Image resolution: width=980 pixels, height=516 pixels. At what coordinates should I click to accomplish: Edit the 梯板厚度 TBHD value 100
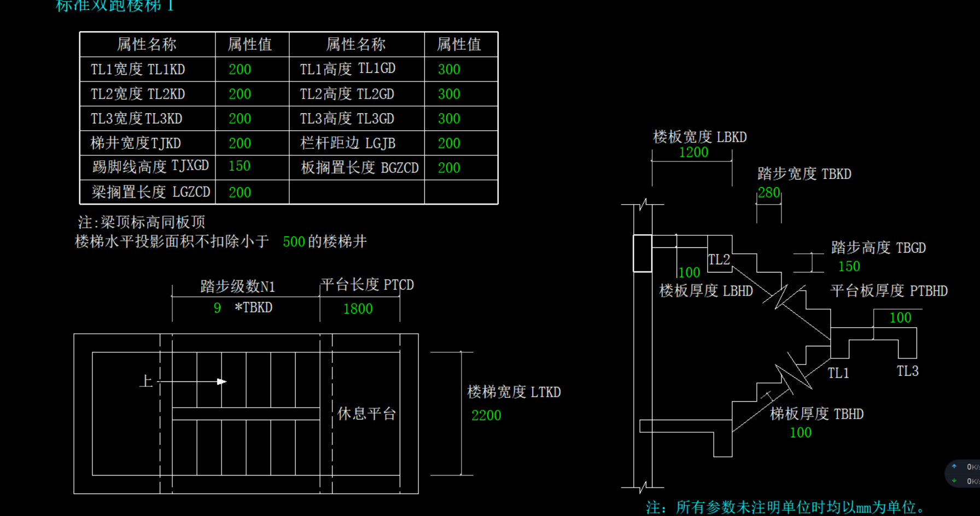pos(801,433)
